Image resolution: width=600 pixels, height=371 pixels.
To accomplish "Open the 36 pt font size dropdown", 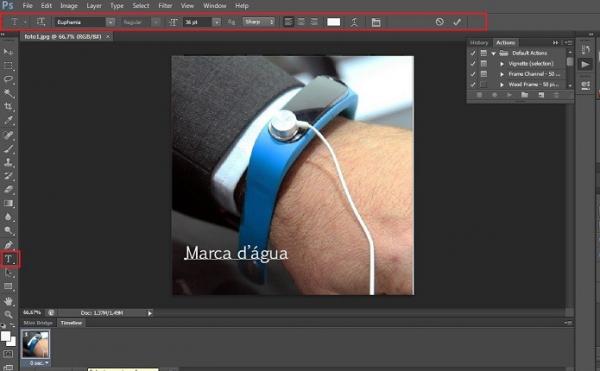I will pyautogui.click(x=217, y=22).
